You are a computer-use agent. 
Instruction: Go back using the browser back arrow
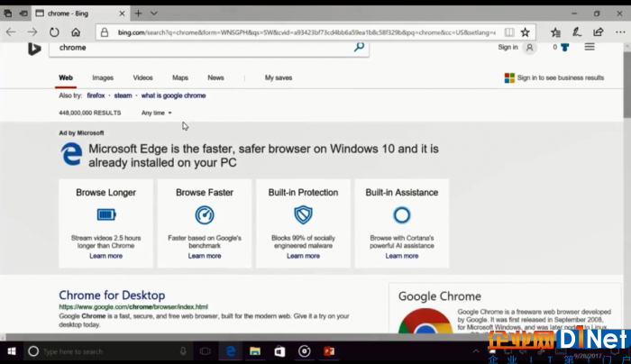[11, 32]
